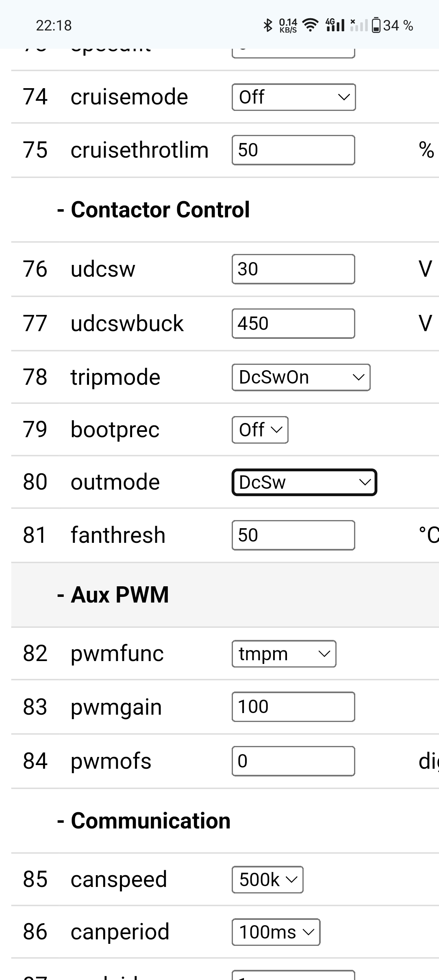Open the outmode DcSw dropdown
This screenshot has height=980, width=439.
point(304,482)
